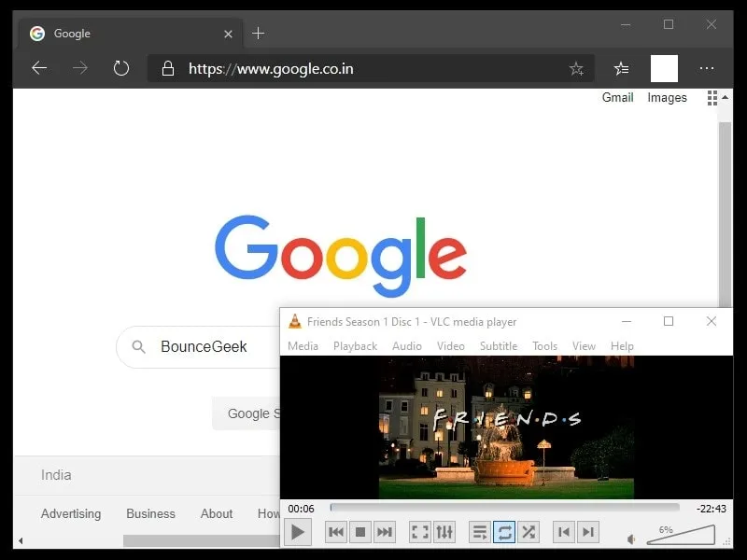Image resolution: width=747 pixels, height=560 pixels.
Task: Open the VLC View menu
Action: point(584,345)
